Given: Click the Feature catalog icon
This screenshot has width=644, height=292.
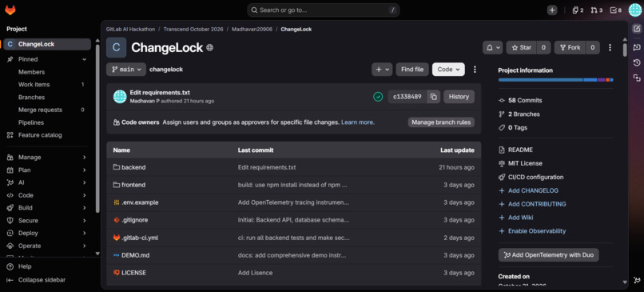Looking at the screenshot, I should click(10, 135).
